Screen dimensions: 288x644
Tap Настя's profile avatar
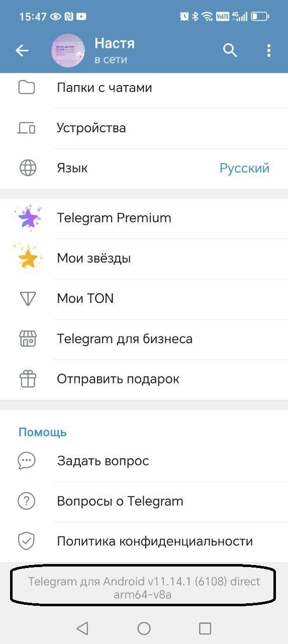pos(68,50)
